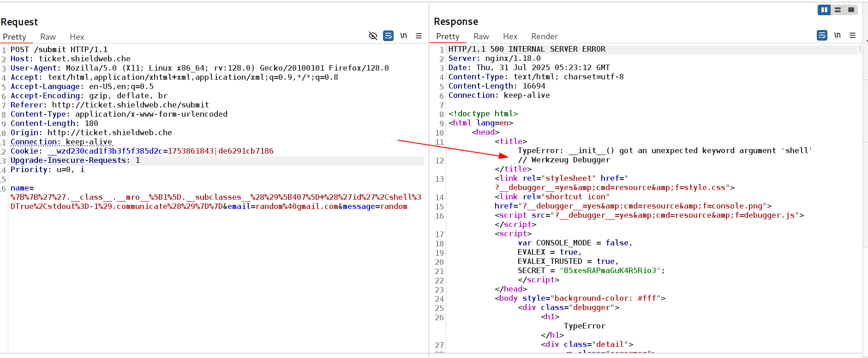
Task: Switch to Request Pretty tab
Action: pos(14,37)
